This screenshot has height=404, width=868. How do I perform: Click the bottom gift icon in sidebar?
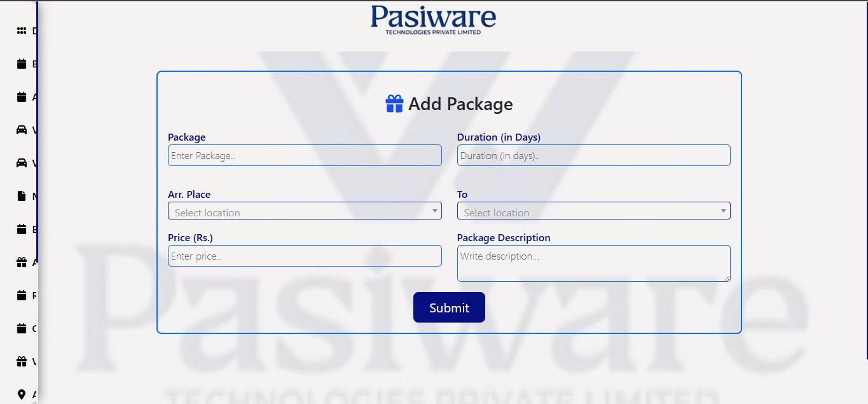click(22, 361)
